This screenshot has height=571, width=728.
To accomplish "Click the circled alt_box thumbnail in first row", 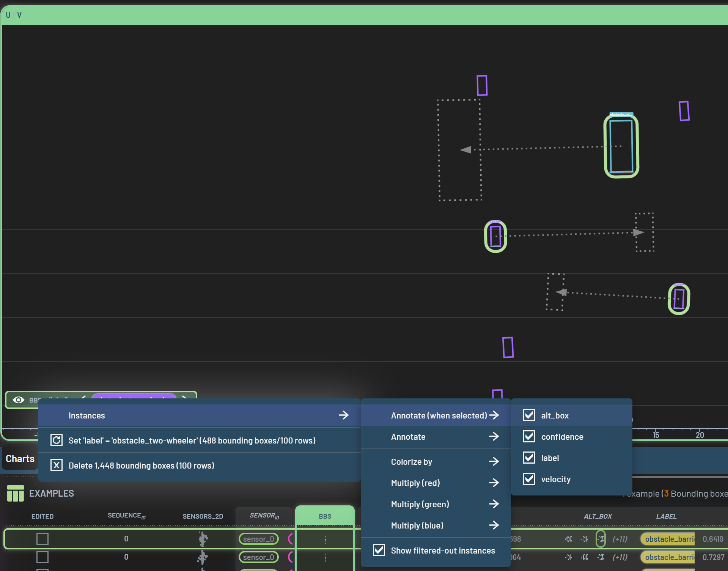I will click(601, 539).
